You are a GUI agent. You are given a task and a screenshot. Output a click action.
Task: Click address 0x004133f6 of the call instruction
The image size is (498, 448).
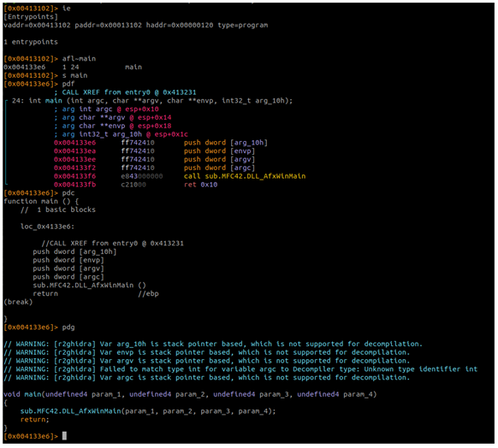[x=74, y=176]
